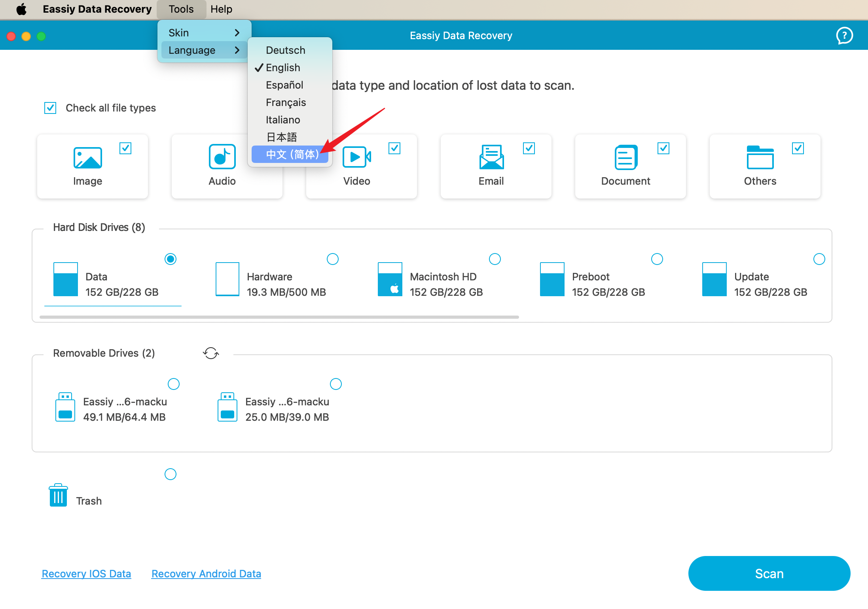Viewport: 868px width, 609px height.
Task: Click the Hard Disk Drives (8) heading
Action: [x=99, y=227]
